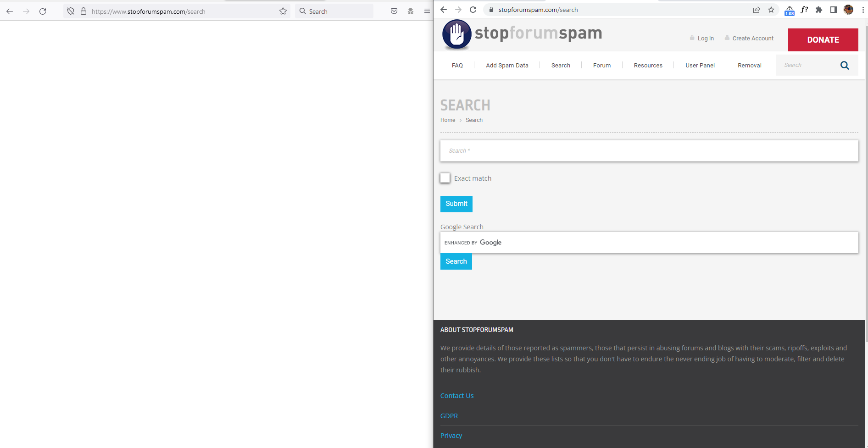Click the magnifying glass search icon
This screenshot has height=448, width=868.
tap(845, 65)
